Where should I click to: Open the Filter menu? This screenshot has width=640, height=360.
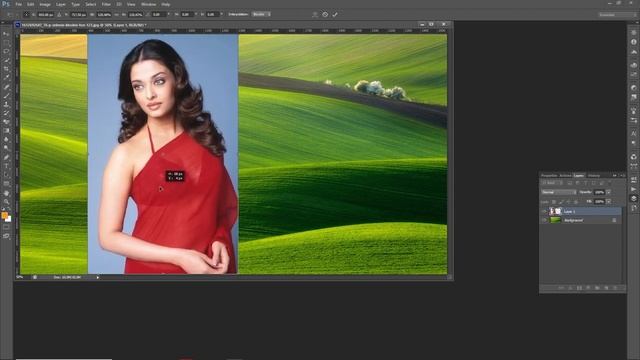pyautogui.click(x=106, y=4)
